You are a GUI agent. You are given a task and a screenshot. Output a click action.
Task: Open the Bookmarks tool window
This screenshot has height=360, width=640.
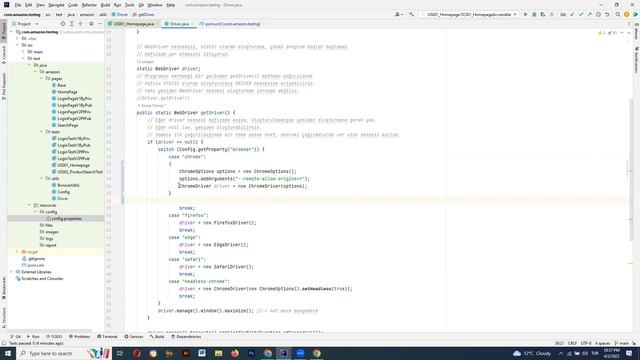pyautogui.click(x=4, y=288)
